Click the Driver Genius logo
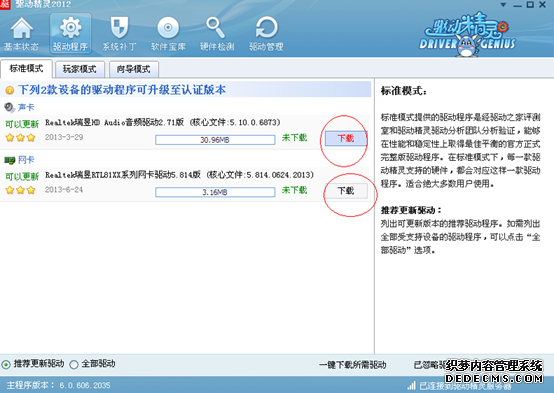 [x=468, y=35]
